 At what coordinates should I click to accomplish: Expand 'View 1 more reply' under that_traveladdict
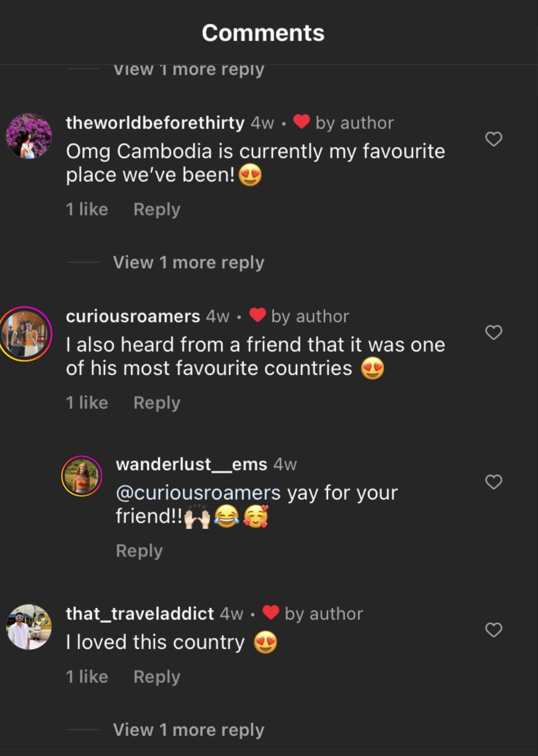point(188,730)
